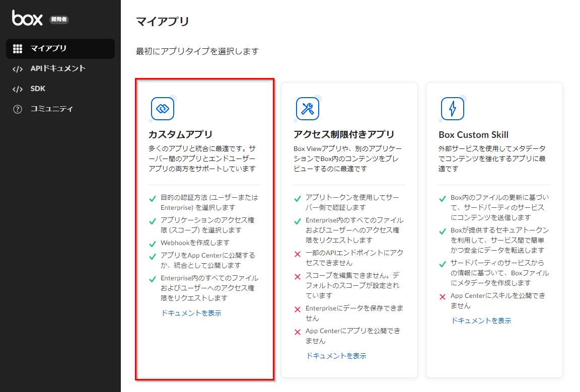580x392 pixels.
Task: Click the マイアプリ page heading
Action: [x=163, y=22]
